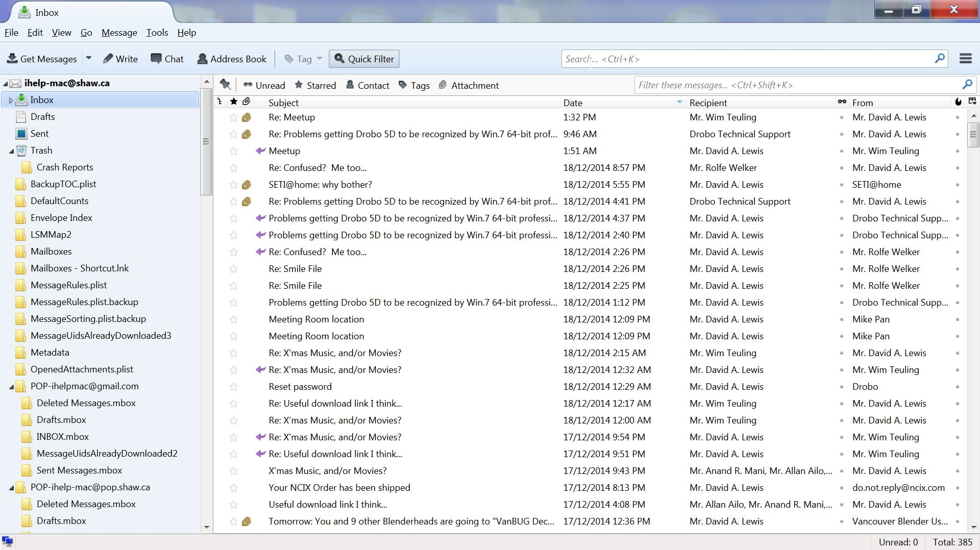Click the 'Filter these messages' input field
Viewport: 980px width, 550px height.
tap(796, 85)
